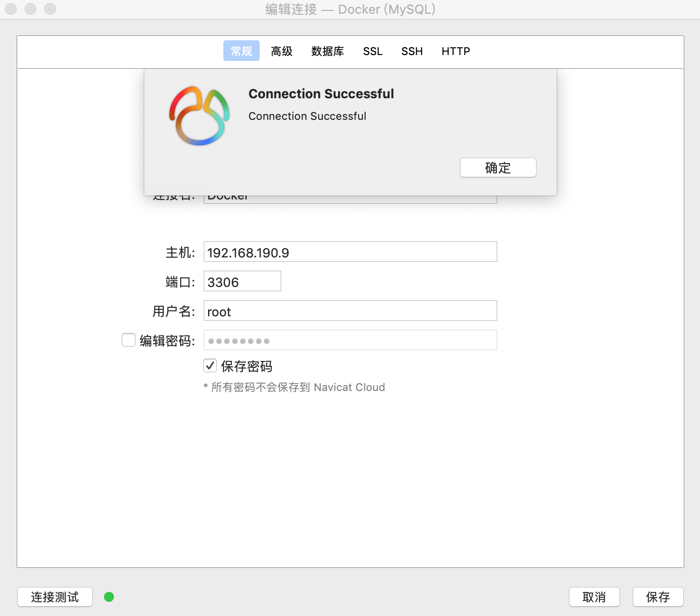Image resolution: width=700 pixels, height=616 pixels.
Task: Cancel editing with 取消 button
Action: coord(594,597)
